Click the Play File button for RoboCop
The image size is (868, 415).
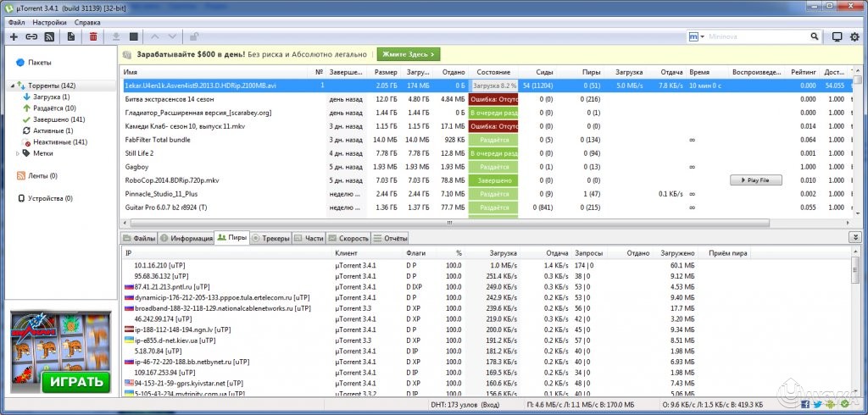755,180
